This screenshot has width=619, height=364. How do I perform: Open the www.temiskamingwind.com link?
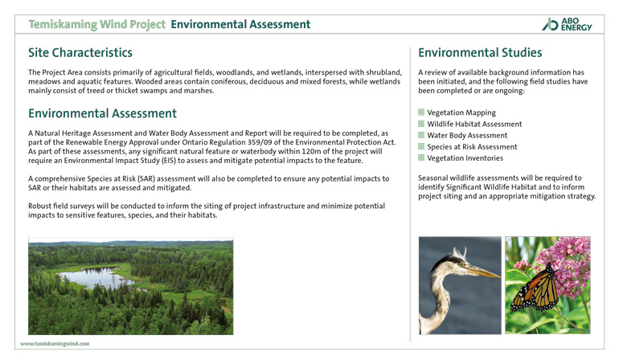55,343
